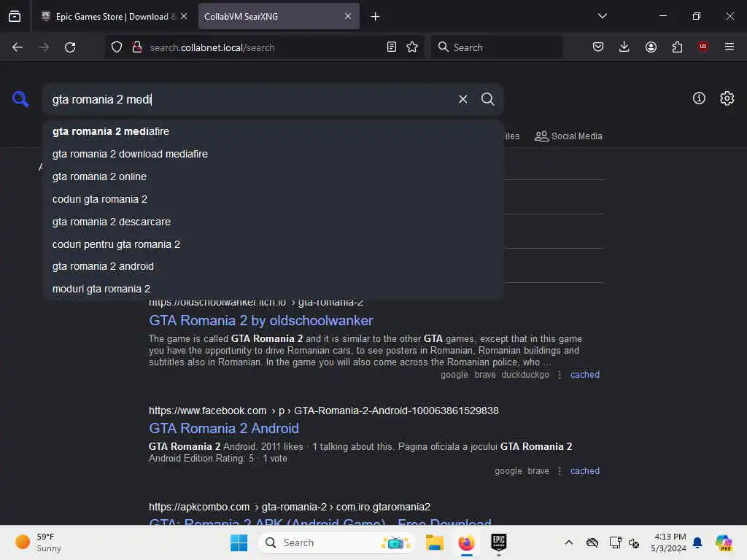Open the tracking protection shield icon
Screen dimensions: 747x560
pyautogui.click(x=117, y=47)
